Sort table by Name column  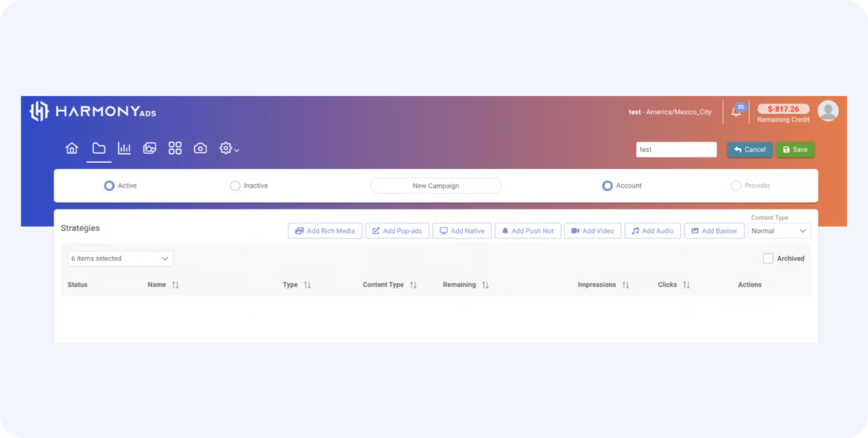coord(176,285)
